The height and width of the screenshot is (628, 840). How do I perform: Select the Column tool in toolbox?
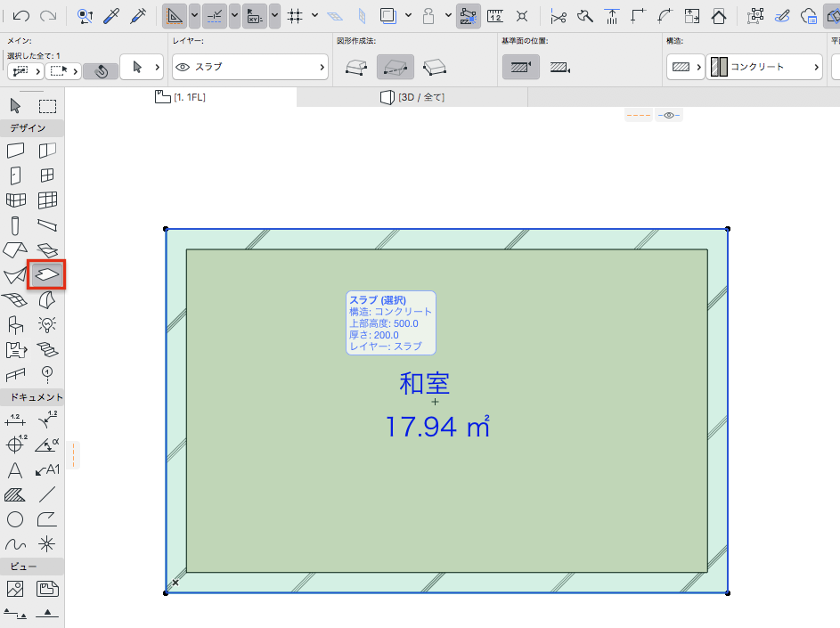15,225
